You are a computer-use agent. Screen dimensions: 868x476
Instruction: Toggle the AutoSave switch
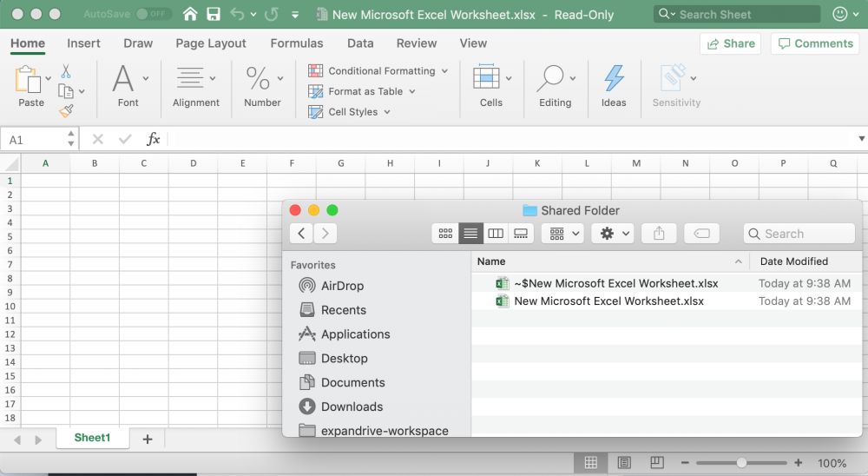(x=153, y=15)
